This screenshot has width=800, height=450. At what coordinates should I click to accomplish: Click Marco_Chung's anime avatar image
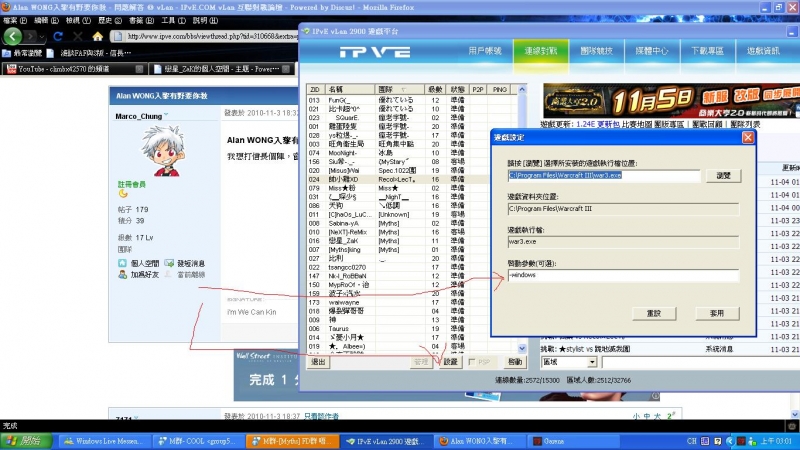point(163,151)
